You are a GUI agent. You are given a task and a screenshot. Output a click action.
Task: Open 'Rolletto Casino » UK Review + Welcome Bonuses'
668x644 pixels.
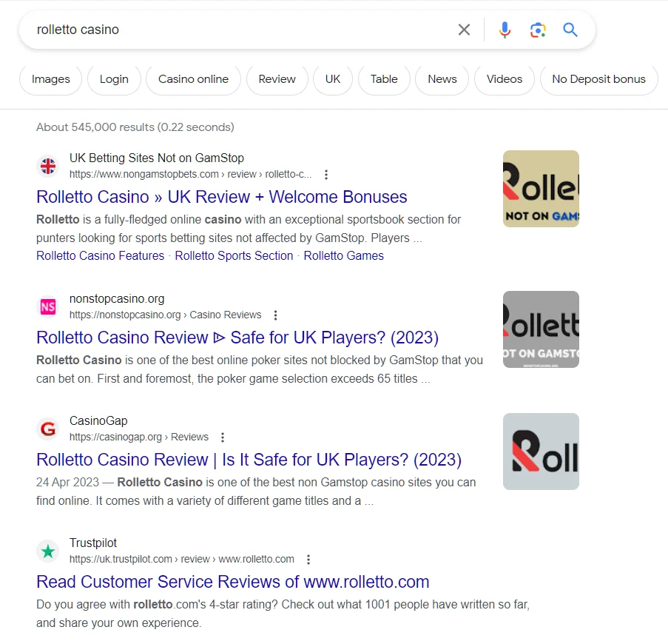pyautogui.click(x=221, y=197)
